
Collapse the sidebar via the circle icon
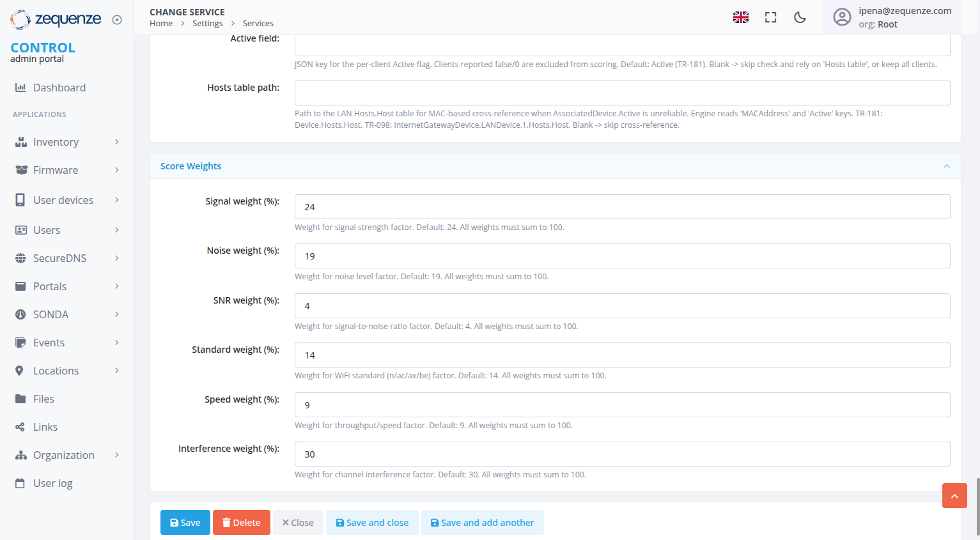tap(116, 19)
